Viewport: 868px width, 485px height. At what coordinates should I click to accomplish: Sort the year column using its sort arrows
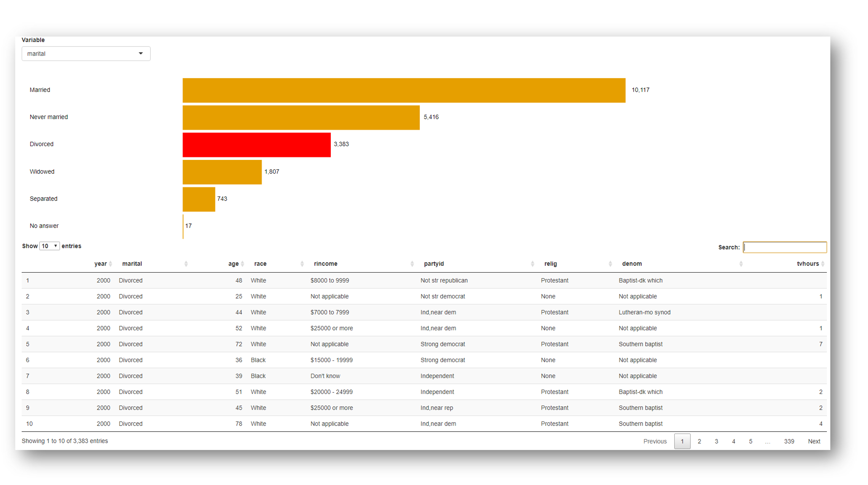(111, 263)
